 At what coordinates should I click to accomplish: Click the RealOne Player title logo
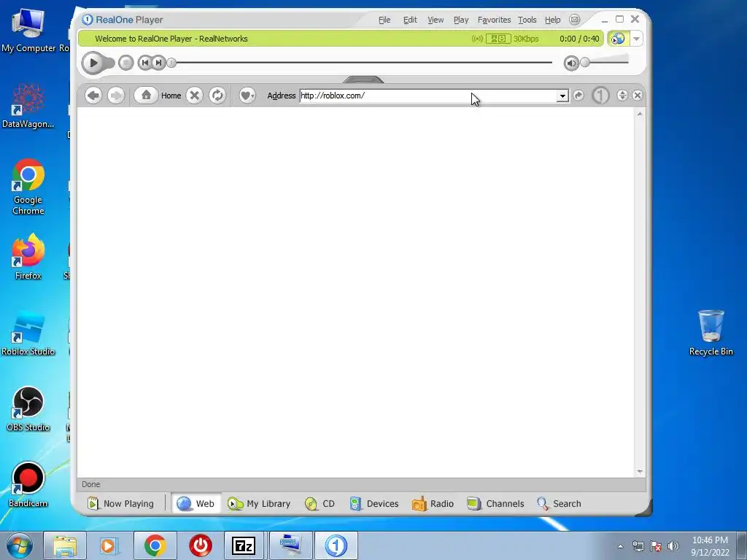[123, 20]
